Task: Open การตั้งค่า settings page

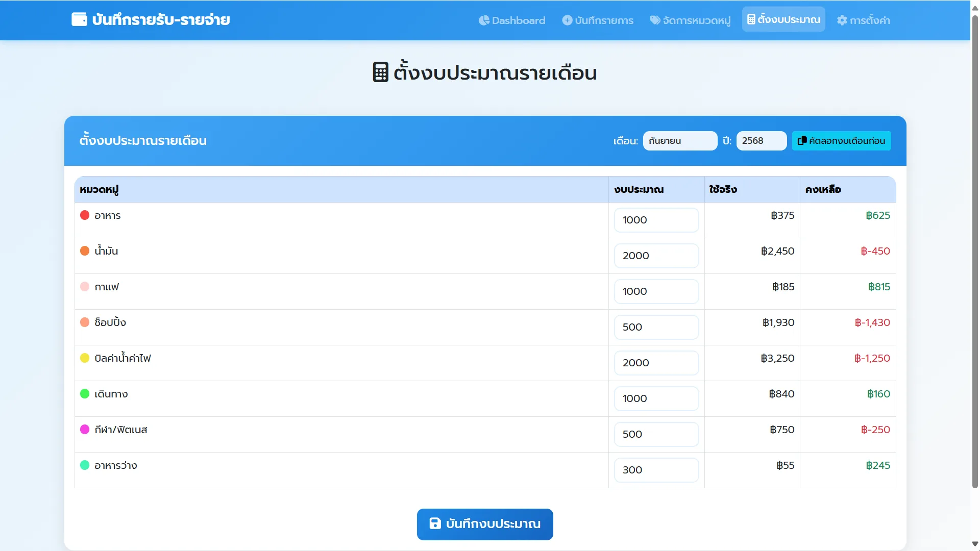Action: (x=863, y=20)
